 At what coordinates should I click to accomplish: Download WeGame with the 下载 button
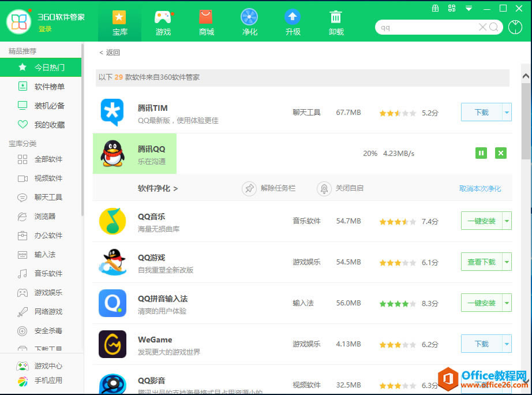[x=481, y=344]
